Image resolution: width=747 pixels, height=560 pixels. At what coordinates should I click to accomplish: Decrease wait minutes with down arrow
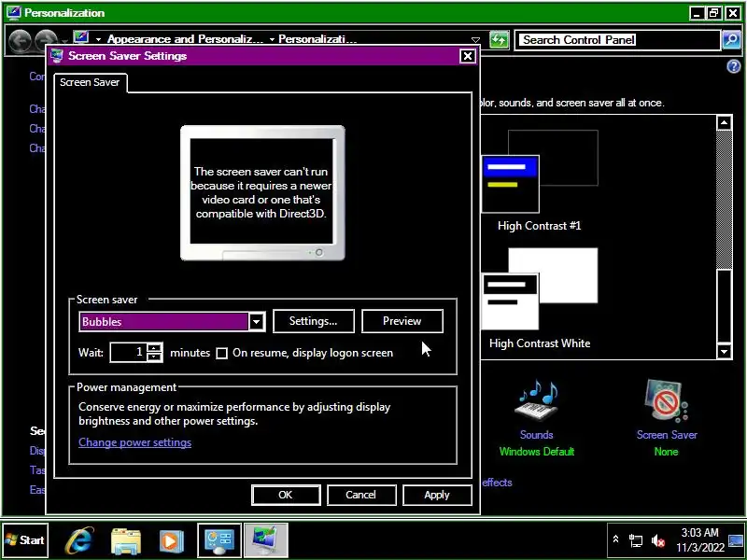[x=154, y=357]
